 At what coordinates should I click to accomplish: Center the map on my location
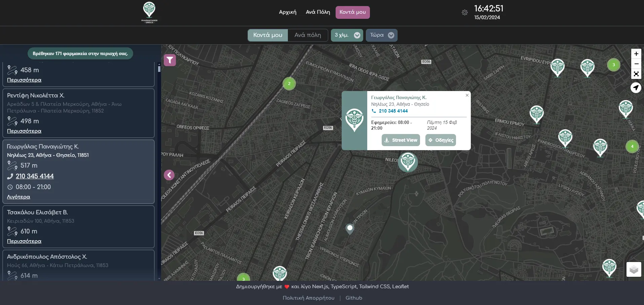pyautogui.click(x=636, y=88)
